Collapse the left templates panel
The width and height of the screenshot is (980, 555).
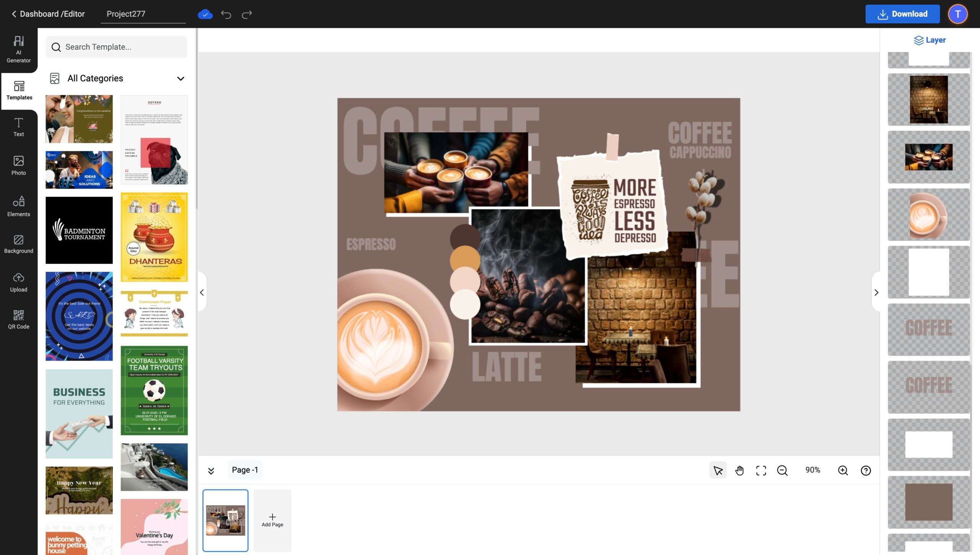[x=202, y=292]
